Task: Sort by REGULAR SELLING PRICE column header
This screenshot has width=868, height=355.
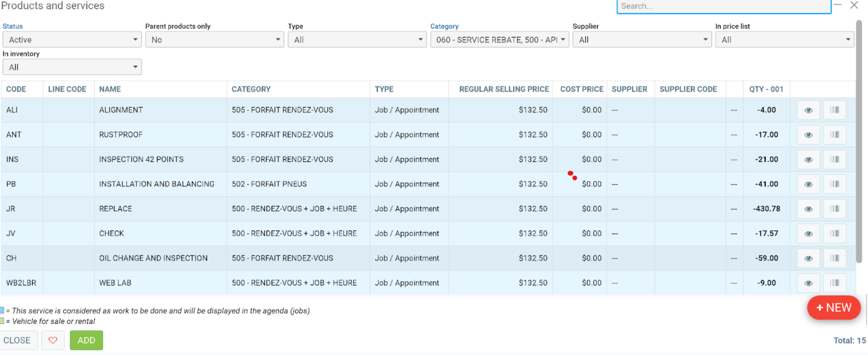Action: click(x=504, y=89)
